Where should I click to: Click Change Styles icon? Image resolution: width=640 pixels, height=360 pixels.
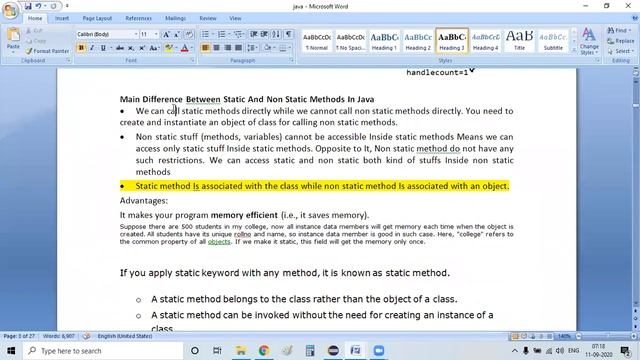pyautogui.click(x=589, y=41)
